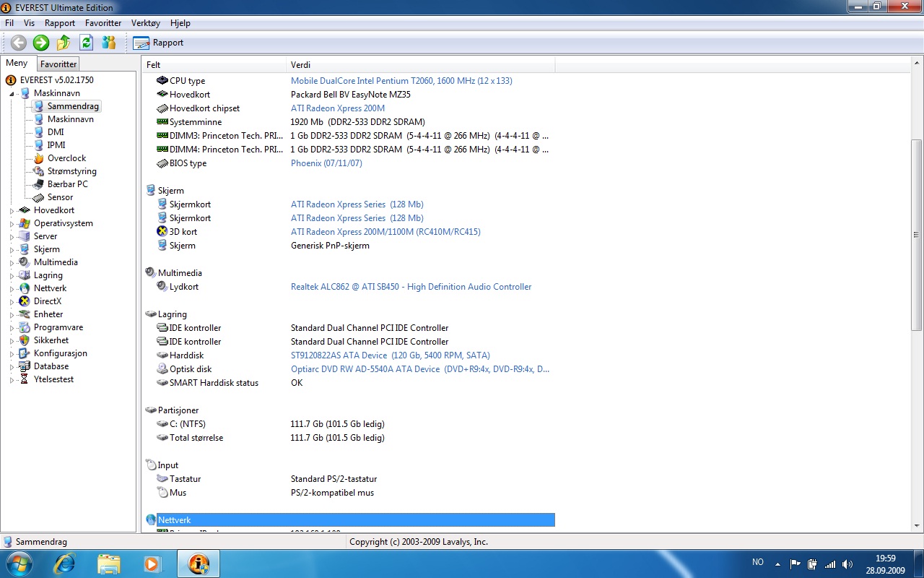The image size is (924, 578).
Task: Select EVEREST v5.02.1750 root node
Action: coord(56,80)
